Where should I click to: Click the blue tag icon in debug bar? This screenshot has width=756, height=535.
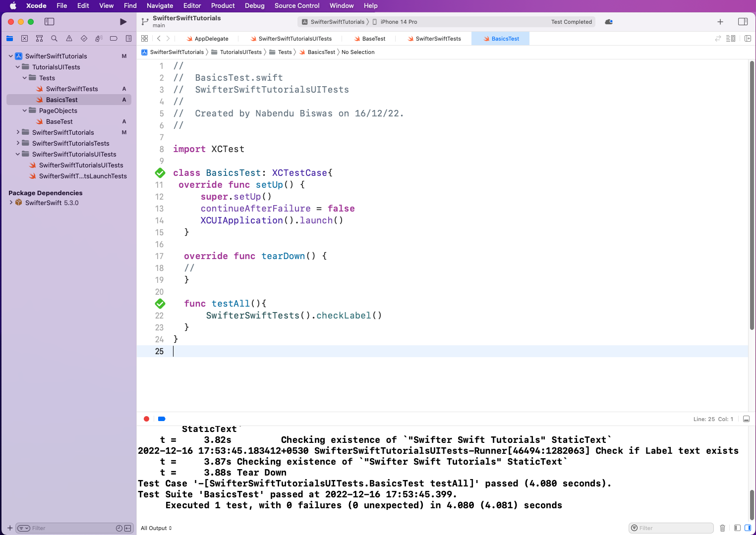(162, 419)
